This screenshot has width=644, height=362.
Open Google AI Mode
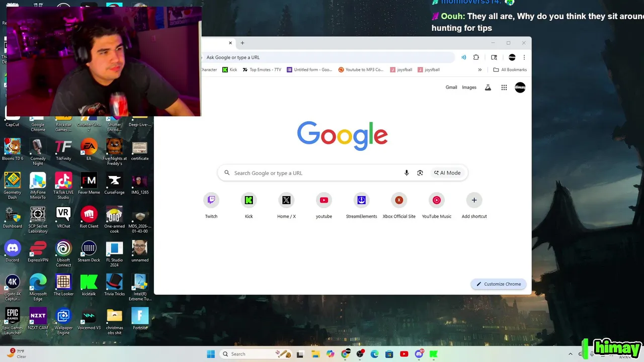(447, 173)
